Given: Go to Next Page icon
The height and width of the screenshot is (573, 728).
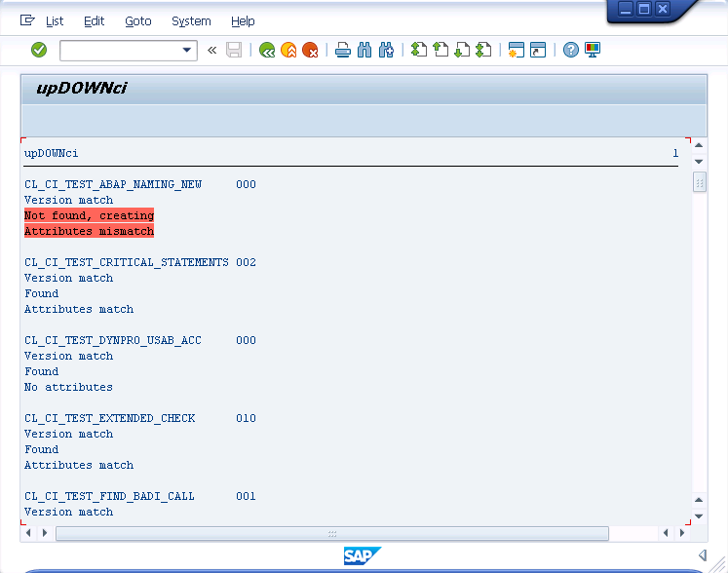Looking at the screenshot, I should pos(462,50).
